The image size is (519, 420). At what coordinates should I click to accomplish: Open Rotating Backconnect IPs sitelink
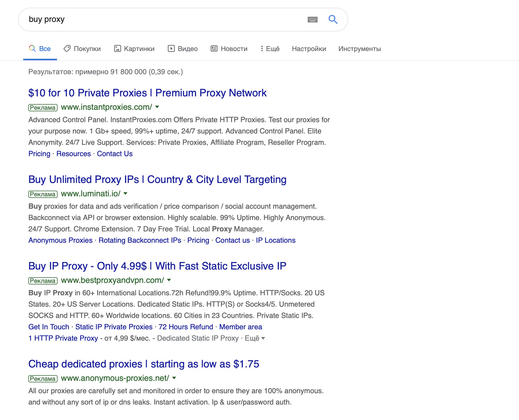(140, 240)
